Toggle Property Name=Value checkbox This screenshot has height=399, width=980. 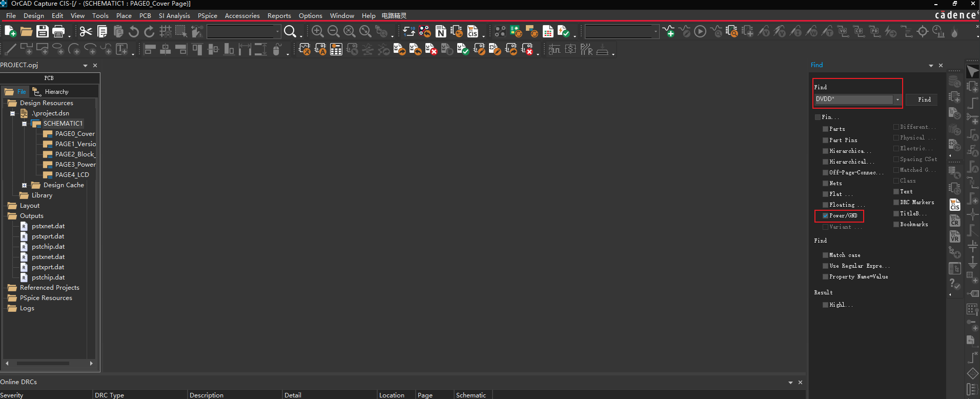(x=825, y=276)
